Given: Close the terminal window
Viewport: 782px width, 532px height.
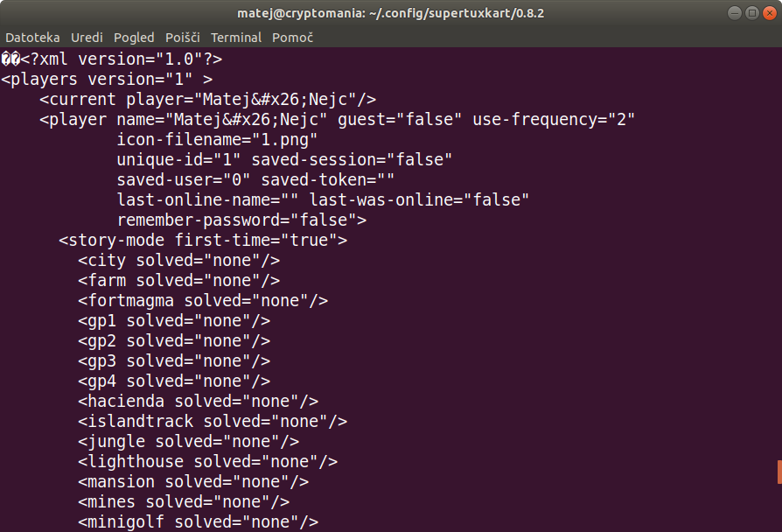Looking at the screenshot, I should pos(770,13).
